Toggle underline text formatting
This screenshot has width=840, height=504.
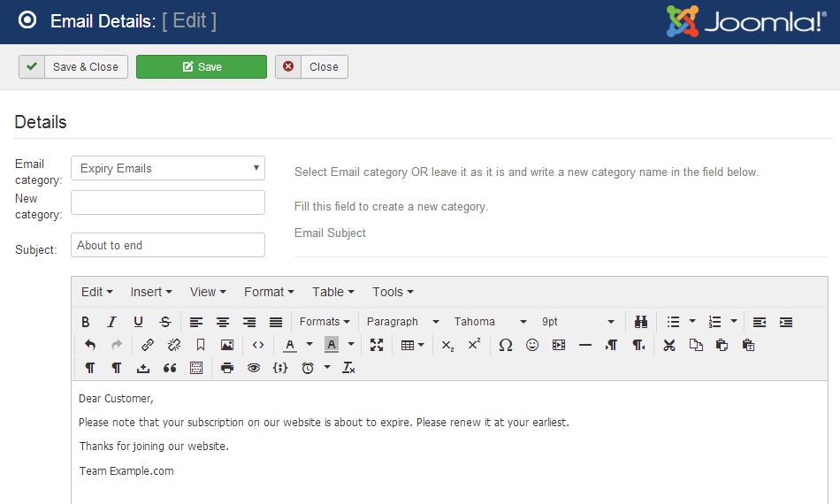(x=139, y=322)
